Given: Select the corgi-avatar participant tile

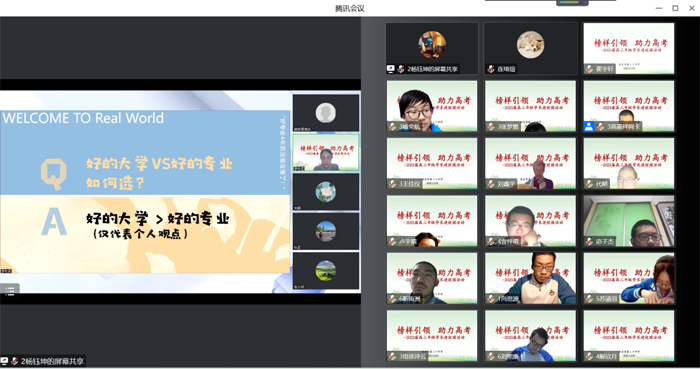Looking at the screenshot, I should [530, 48].
